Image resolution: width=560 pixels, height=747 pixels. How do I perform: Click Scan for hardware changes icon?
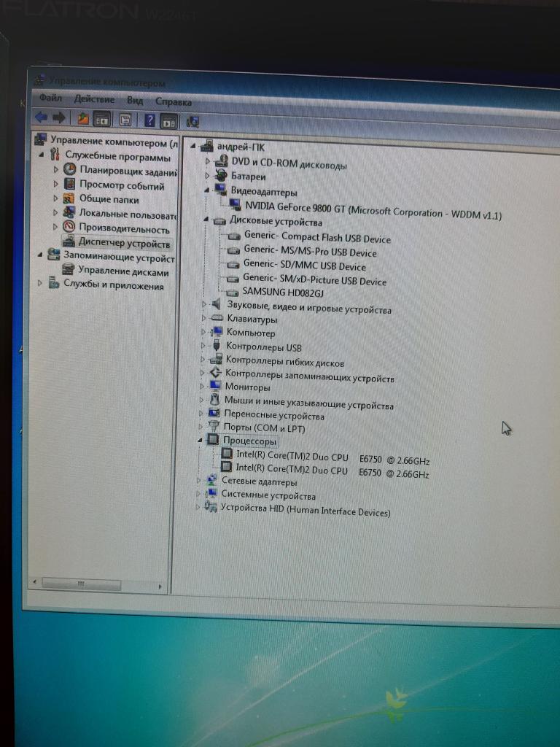193,122
